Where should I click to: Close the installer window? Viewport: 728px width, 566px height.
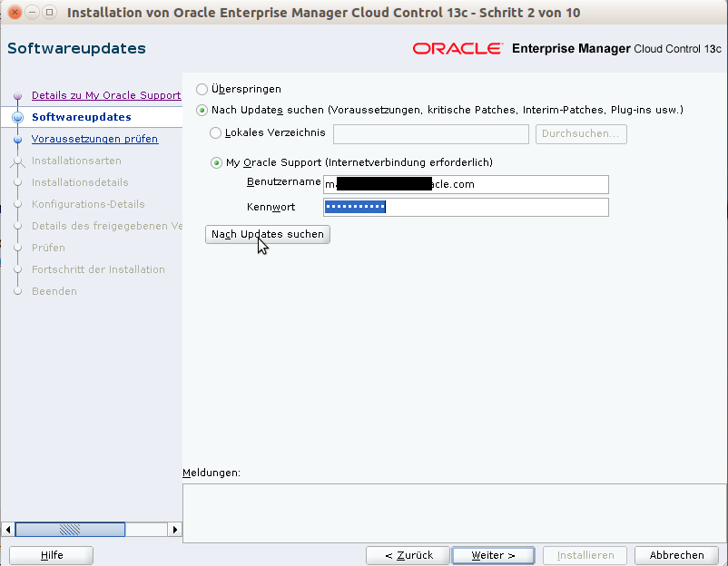point(15,13)
